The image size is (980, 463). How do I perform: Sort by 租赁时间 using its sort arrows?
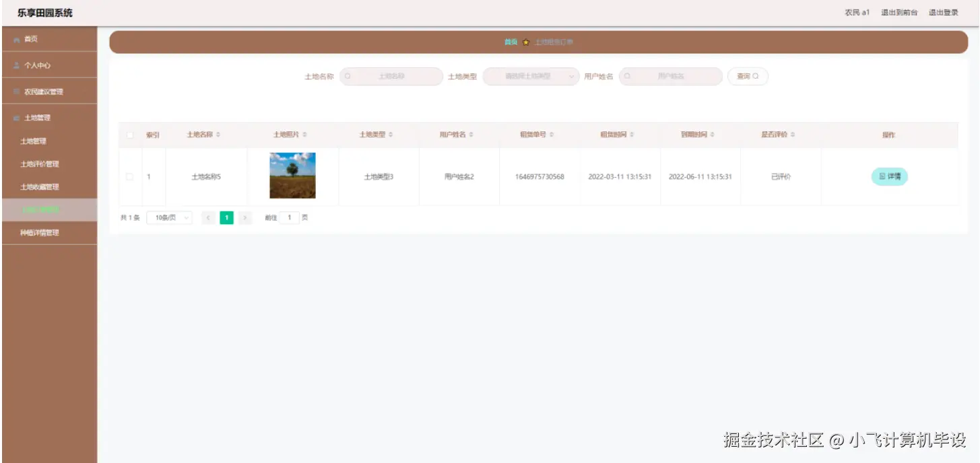[631, 135]
